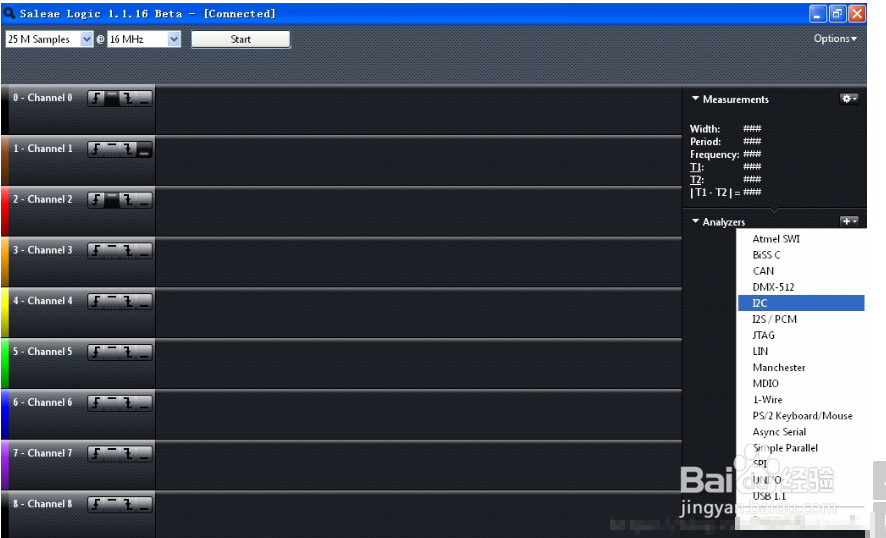Set high level trigger on Channel 0
Image resolution: width=886 pixels, height=538 pixels.
click(112, 98)
